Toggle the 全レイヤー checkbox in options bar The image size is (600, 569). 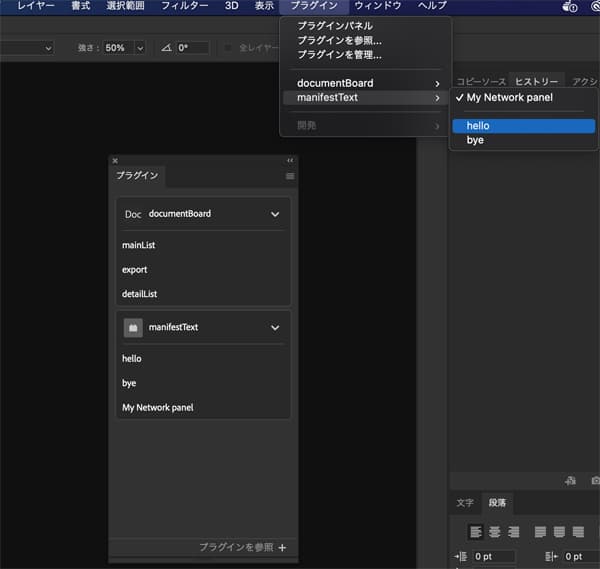[229, 48]
